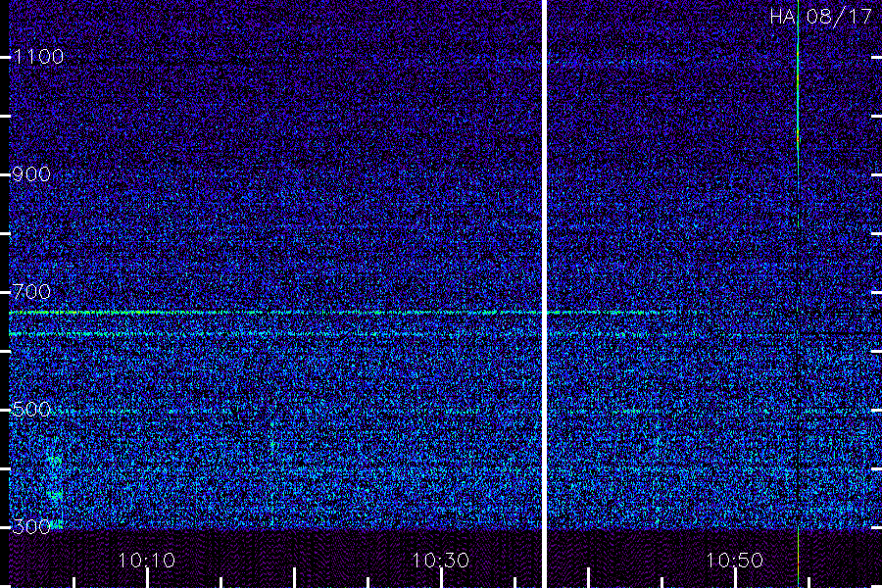The height and width of the screenshot is (588, 882).
Task: Click the 700 frequency axis label
Action: click(x=31, y=291)
